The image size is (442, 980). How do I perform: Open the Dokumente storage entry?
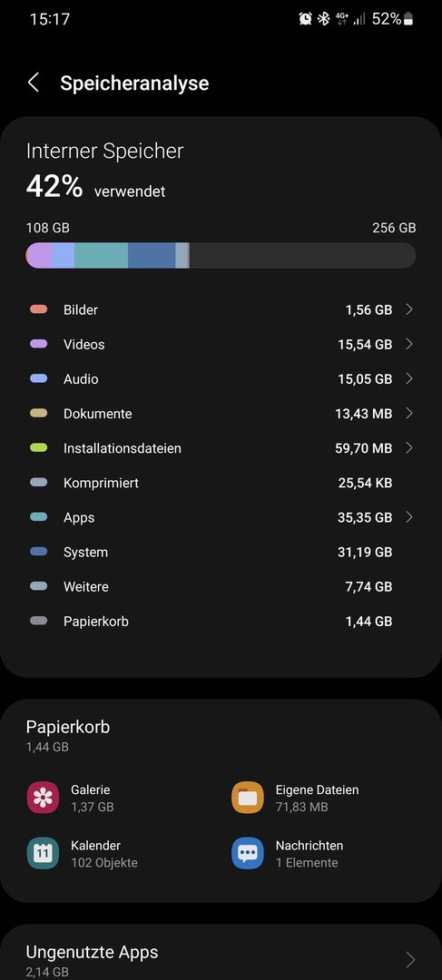click(x=221, y=414)
